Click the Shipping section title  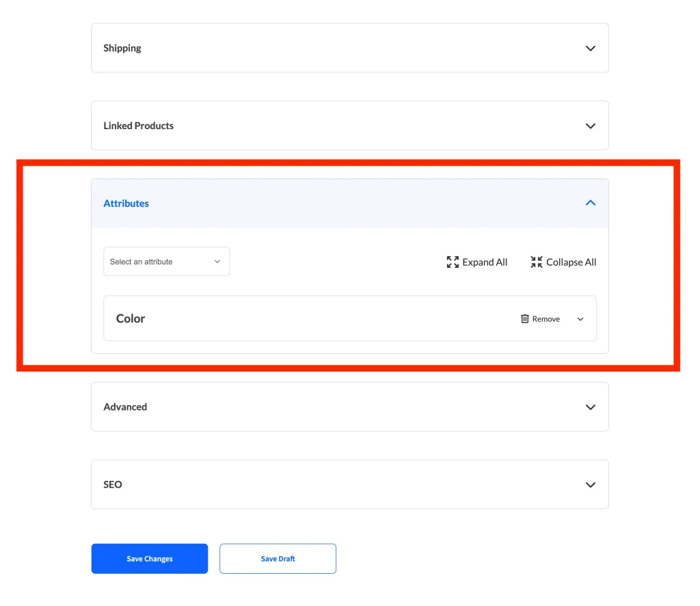[x=122, y=49]
